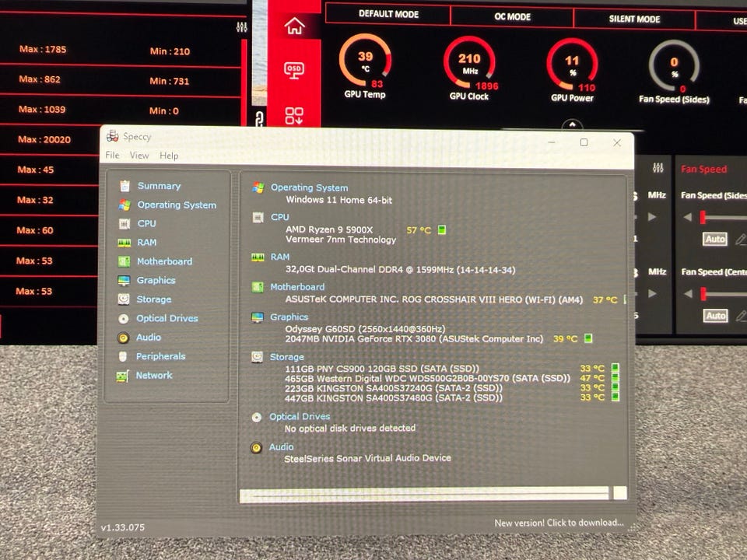Click the Windows flag icon beside sidebar Operating System
Viewport: 747px width, 560px height.
[x=124, y=205]
